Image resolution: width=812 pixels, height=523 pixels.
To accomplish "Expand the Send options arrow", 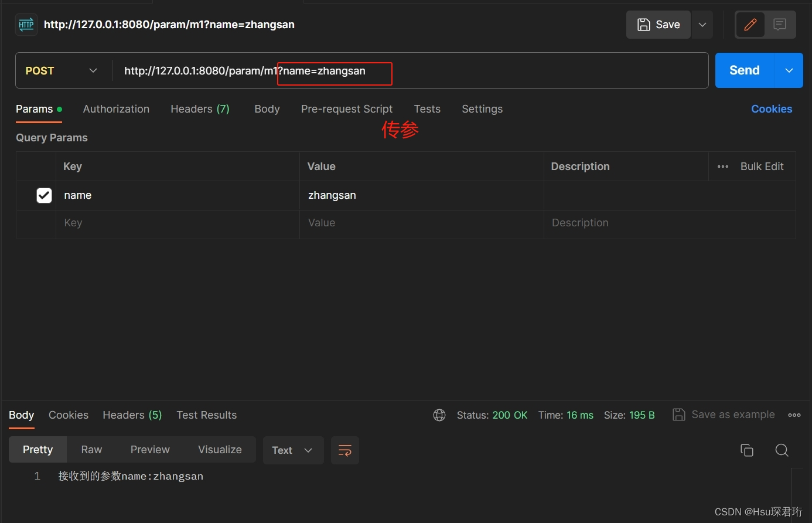I will (789, 70).
